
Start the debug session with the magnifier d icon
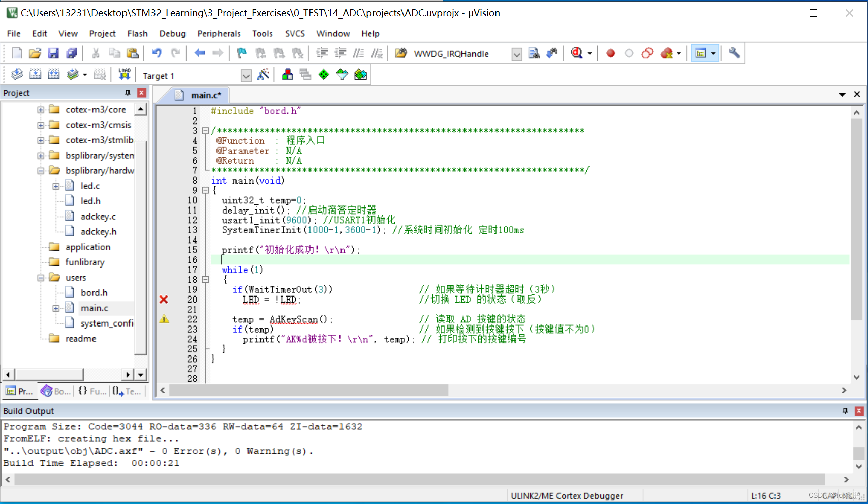(577, 53)
